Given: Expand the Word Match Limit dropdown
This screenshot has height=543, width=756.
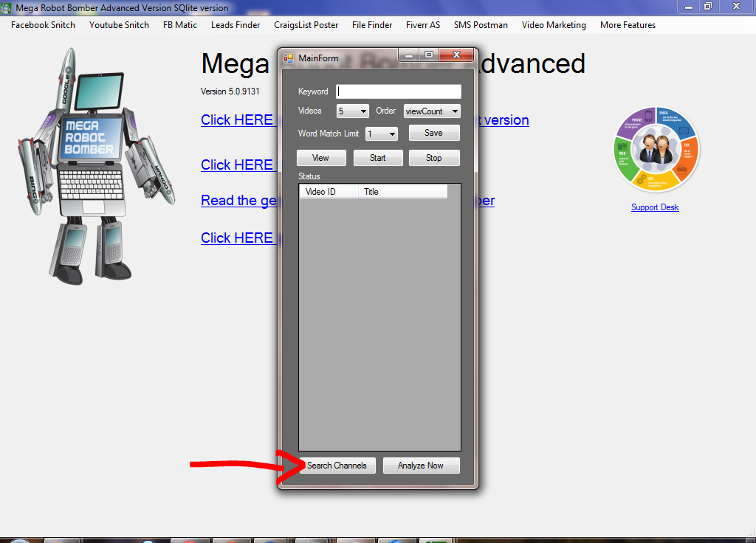Looking at the screenshot, I should pos(382,134).
